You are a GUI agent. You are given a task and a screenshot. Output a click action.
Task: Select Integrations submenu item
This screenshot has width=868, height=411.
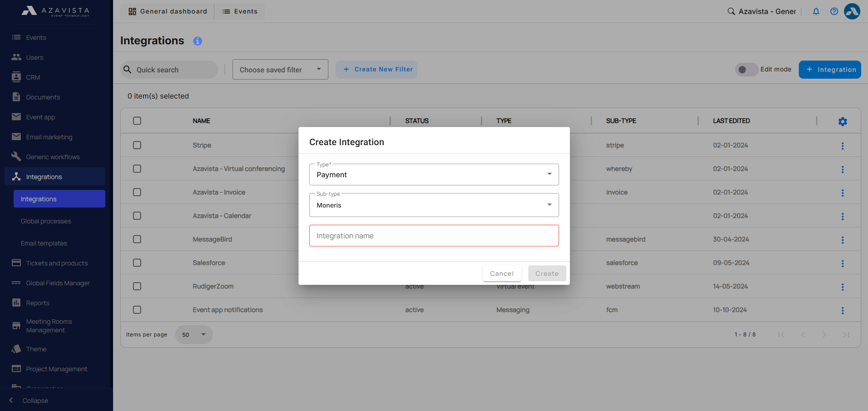click(x=59, y=199)
